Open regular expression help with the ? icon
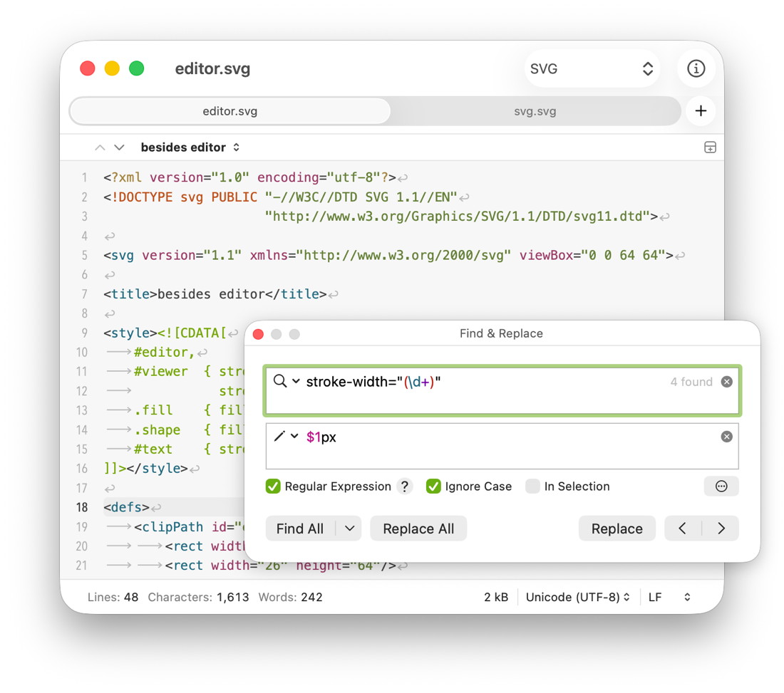This screenshot has width=784, height=693. [x=404, y=486]
